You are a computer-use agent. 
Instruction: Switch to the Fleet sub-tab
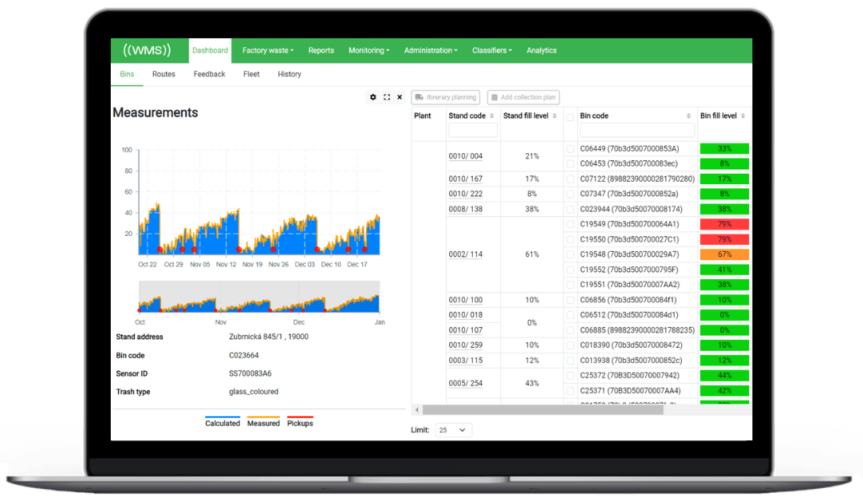pos(251,74)
